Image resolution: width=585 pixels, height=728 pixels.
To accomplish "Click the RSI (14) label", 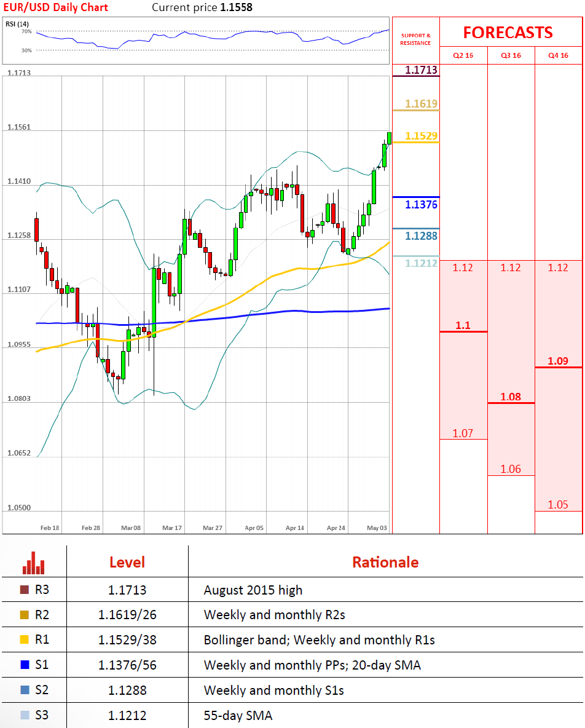I will tap(17, 24).
